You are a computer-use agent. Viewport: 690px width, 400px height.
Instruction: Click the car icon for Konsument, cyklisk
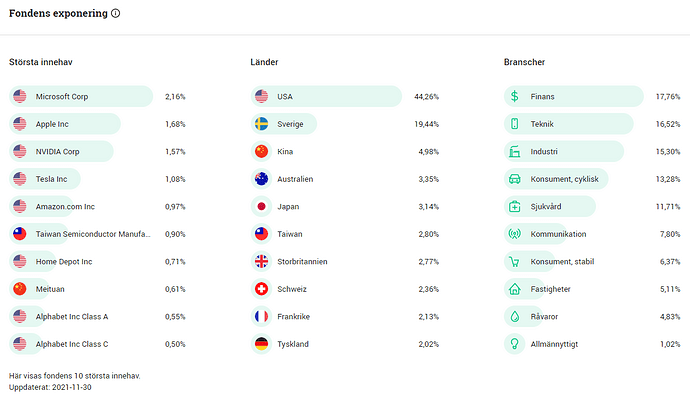click(514, 179)
